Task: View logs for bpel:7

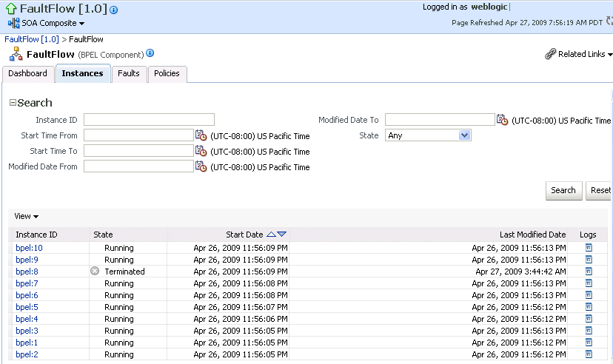Action: (x=589, y=283)
